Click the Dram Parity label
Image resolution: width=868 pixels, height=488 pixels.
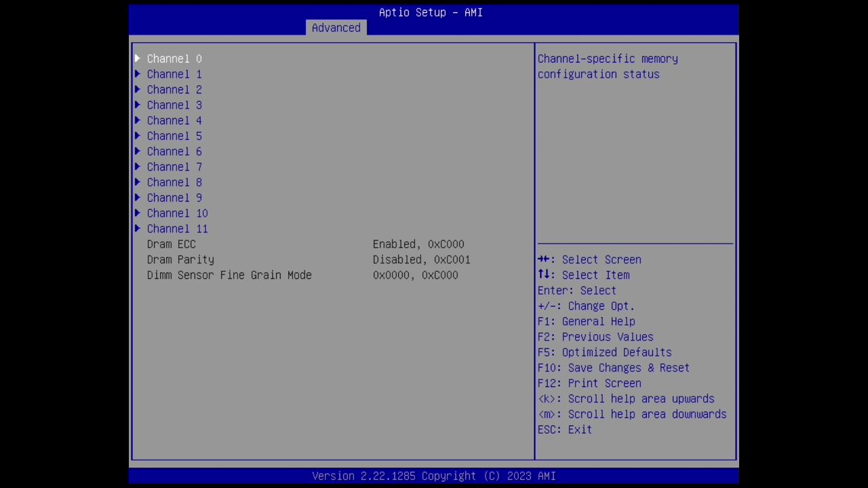pyautogui.click(x=180, y=260)
